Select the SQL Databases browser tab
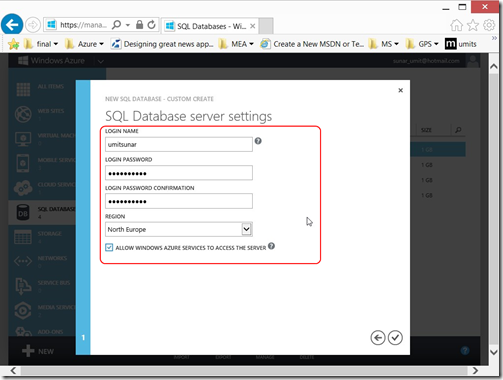Image resolution: width=503 pixels, height=380 pixels. (210, 26)
